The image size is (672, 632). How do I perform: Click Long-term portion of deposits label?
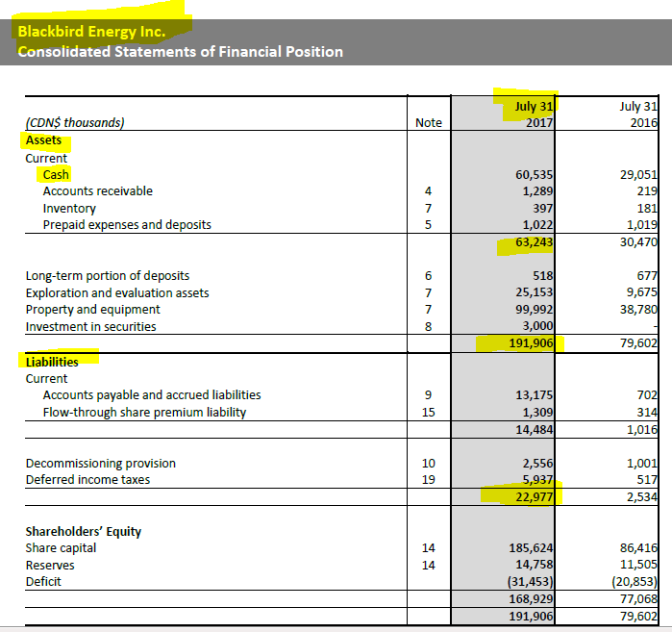coord(108,276)
